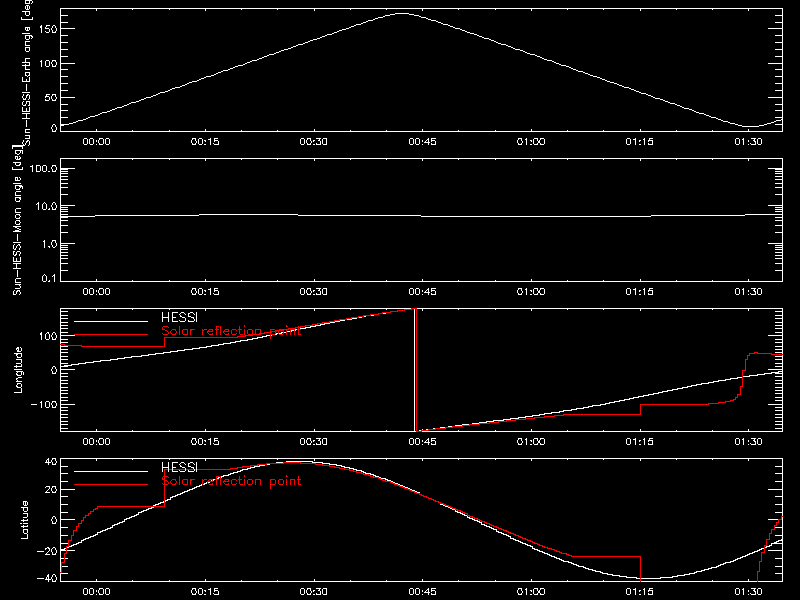Viewport: 800px width, 600px height.
Task: Click 01:00 time label under Moon angle plot
Action: pos(531,292)
